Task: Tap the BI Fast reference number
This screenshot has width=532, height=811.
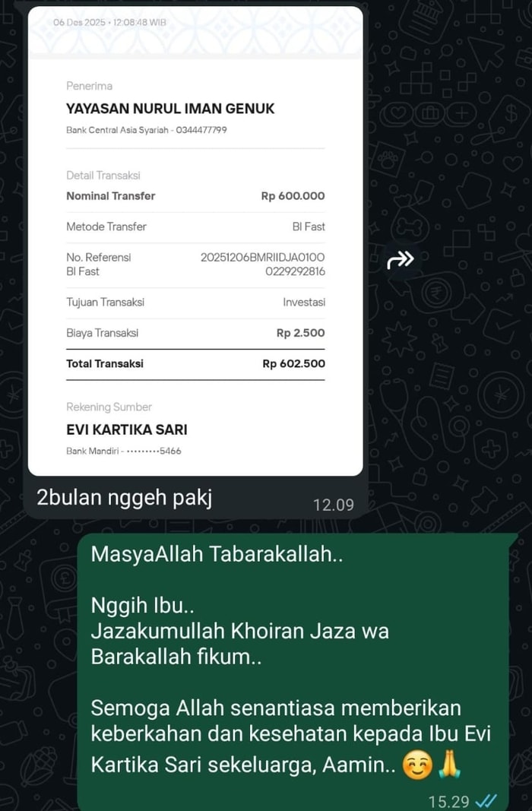Action: 263,265
